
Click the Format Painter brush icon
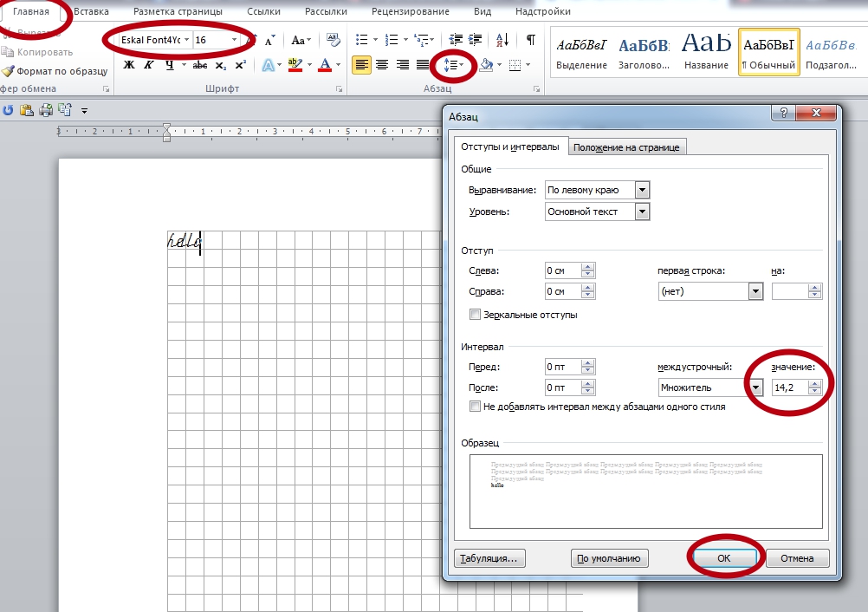tap(8, 71)
